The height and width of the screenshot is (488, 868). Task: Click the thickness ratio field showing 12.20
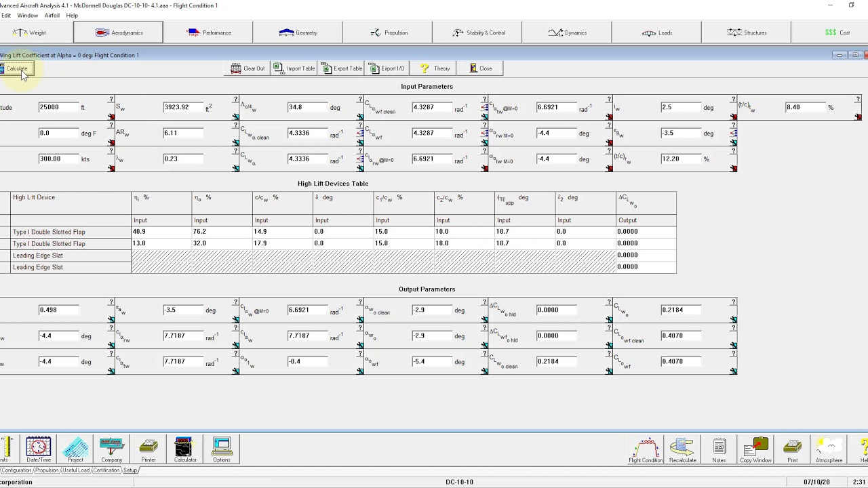681,159
